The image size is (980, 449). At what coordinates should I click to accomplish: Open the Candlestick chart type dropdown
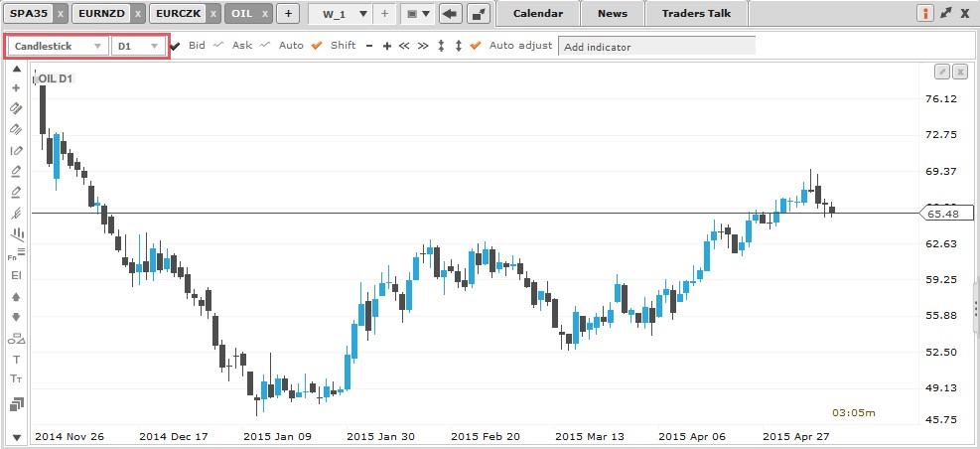pyautogui.click(x=59, y=46)
